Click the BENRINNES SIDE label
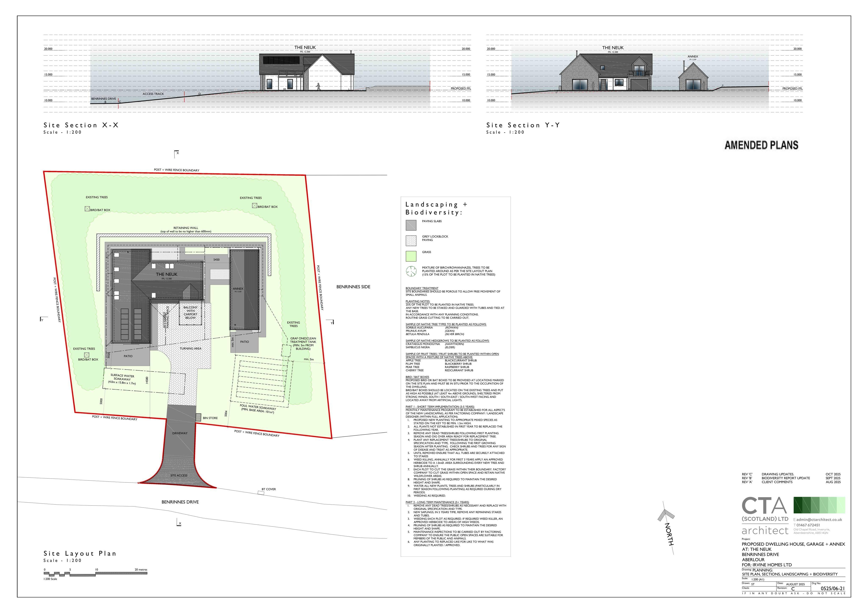This screenshot has width=868, height=613. tap(353, 287)
